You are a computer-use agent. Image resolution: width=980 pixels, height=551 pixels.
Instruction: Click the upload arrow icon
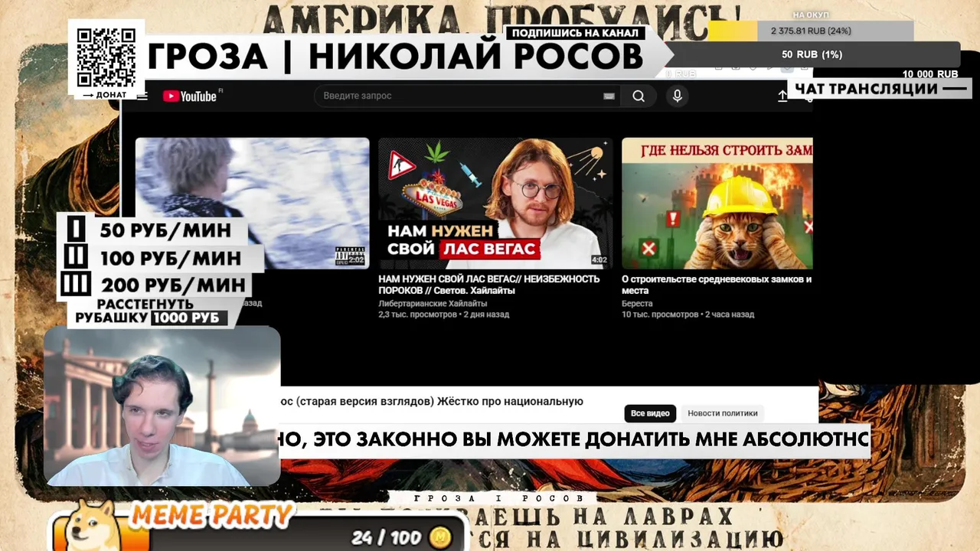782,96
